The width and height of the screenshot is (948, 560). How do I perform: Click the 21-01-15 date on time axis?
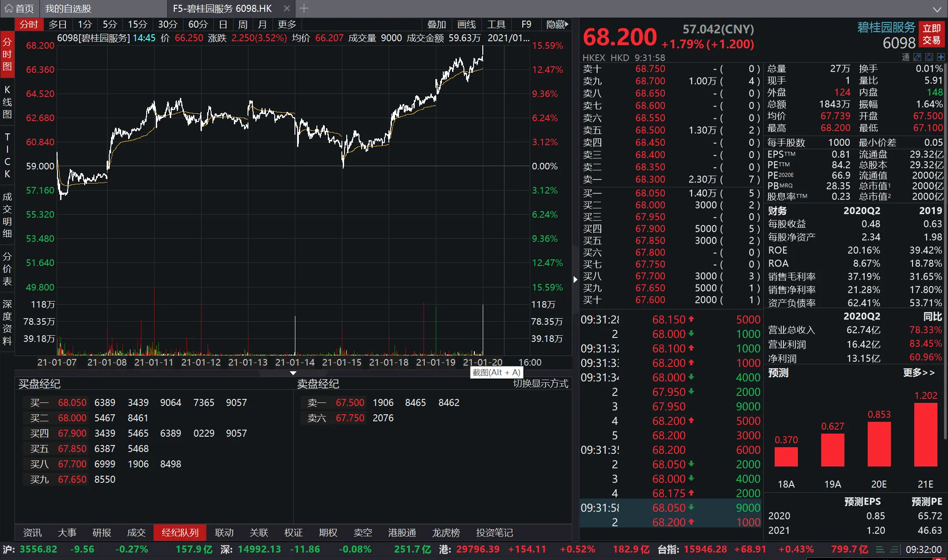click(342, 363)
